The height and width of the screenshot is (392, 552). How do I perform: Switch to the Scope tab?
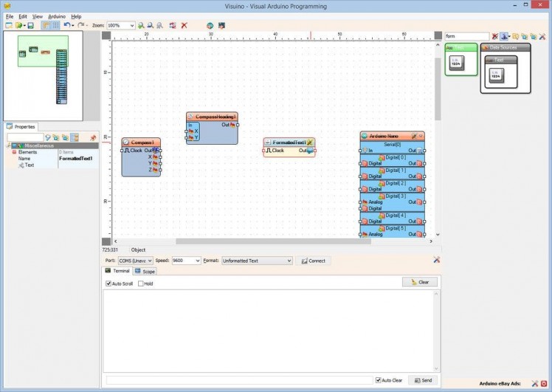point(145,272)
